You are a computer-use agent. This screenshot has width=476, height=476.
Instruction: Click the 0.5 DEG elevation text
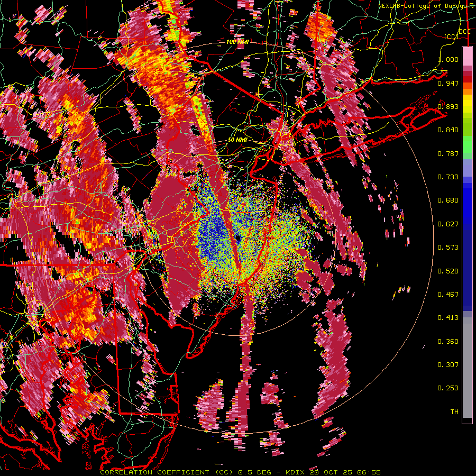coord(255,472)
